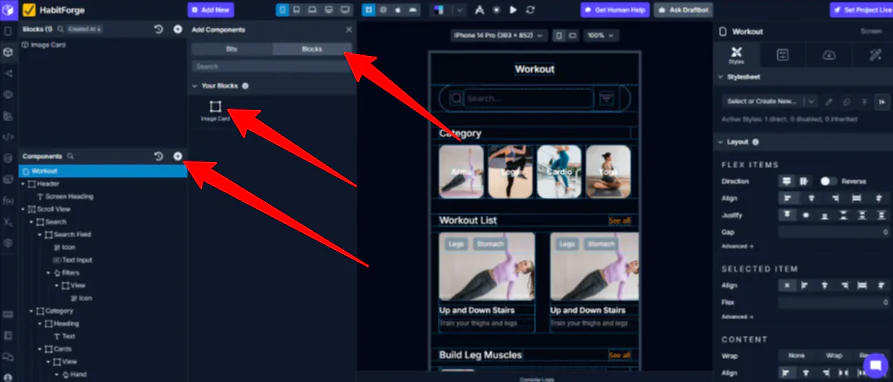
Task: Collapse the Scroll View tree node
Action: (x=23, y=209)
